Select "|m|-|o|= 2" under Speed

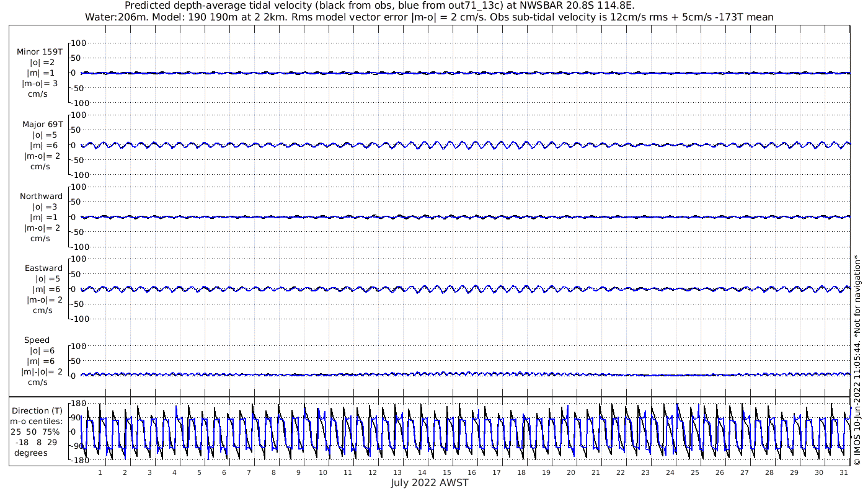[x=40, y=372]
